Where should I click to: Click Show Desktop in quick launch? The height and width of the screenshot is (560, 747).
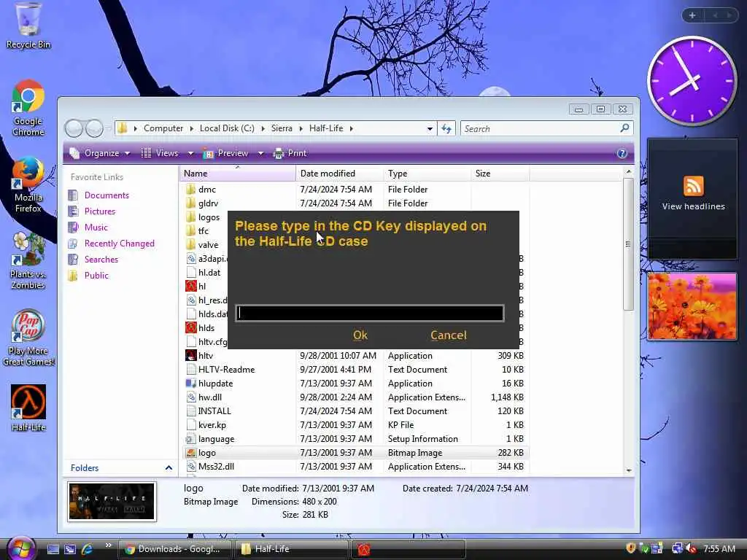[x=53, y=549]
